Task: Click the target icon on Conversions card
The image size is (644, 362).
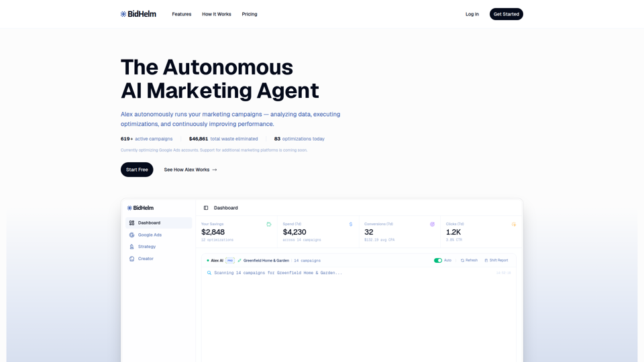Action: click(x=432, y=224)
